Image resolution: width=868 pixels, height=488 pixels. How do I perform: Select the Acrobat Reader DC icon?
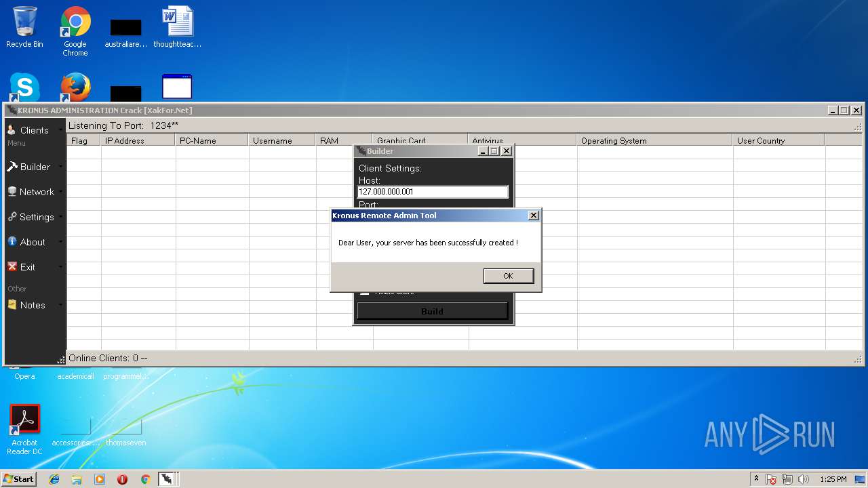24,430
